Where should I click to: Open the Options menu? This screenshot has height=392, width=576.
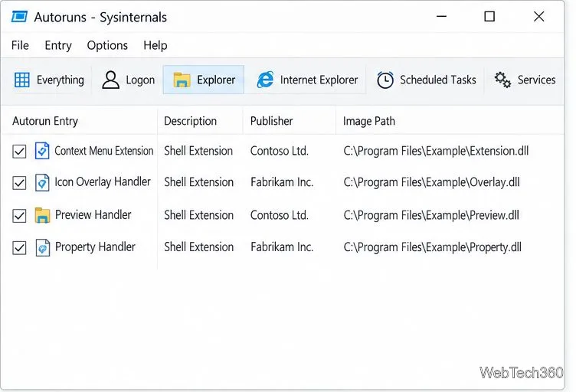(x=107, y=45)
